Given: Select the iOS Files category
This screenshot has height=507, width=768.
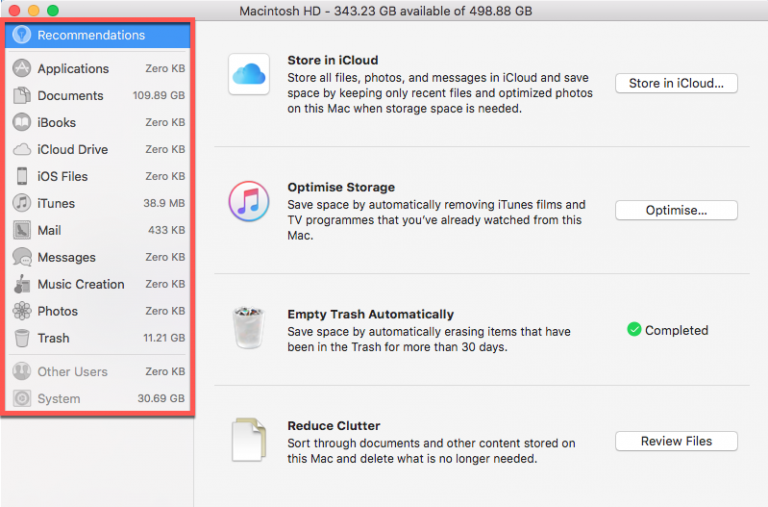Looking at the screenshot, I should [97, 176].
